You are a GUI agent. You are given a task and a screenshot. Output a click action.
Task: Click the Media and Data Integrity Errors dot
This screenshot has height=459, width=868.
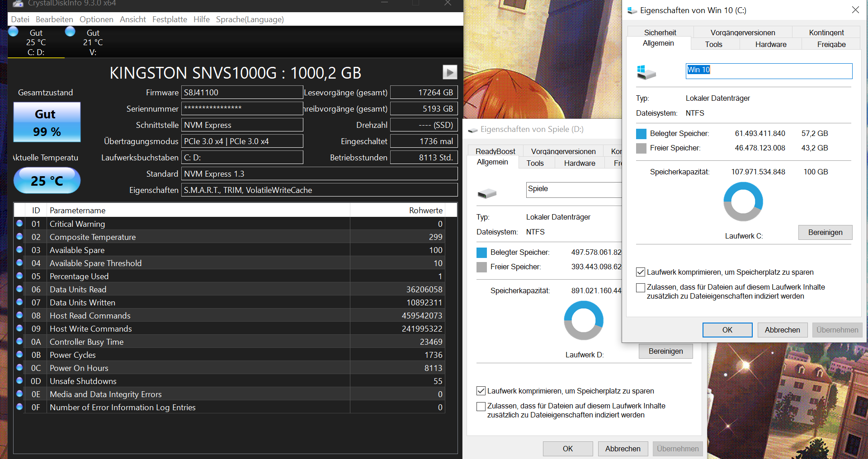coord(19,393)
